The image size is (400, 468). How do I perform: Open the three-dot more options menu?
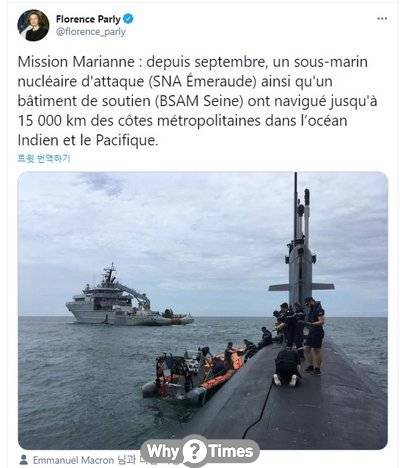pyautogui.click(x=382, y=19)
